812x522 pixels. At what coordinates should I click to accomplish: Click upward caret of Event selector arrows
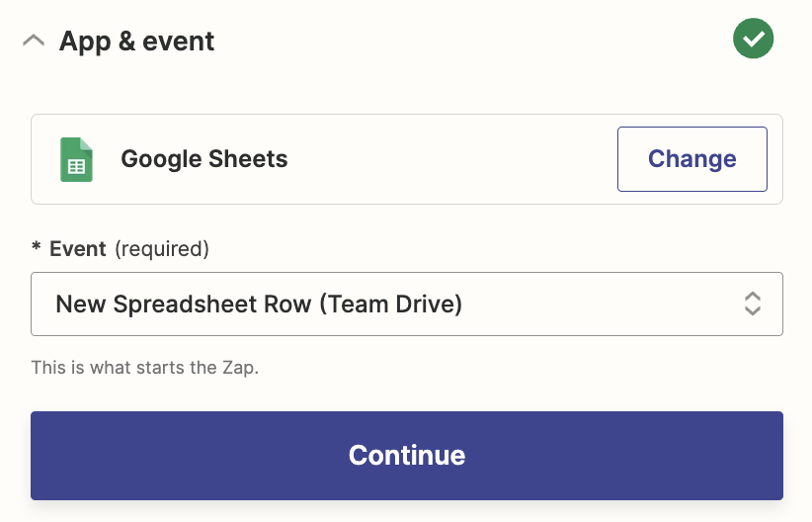753,296
